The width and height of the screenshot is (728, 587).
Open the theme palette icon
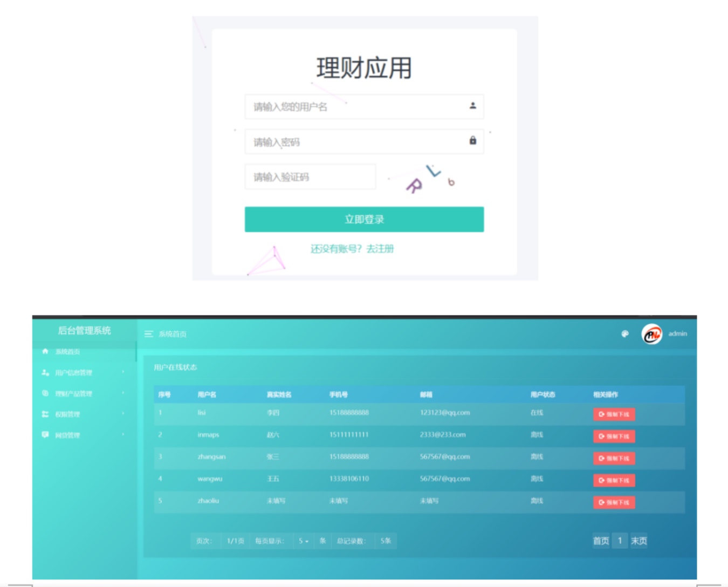625,334
